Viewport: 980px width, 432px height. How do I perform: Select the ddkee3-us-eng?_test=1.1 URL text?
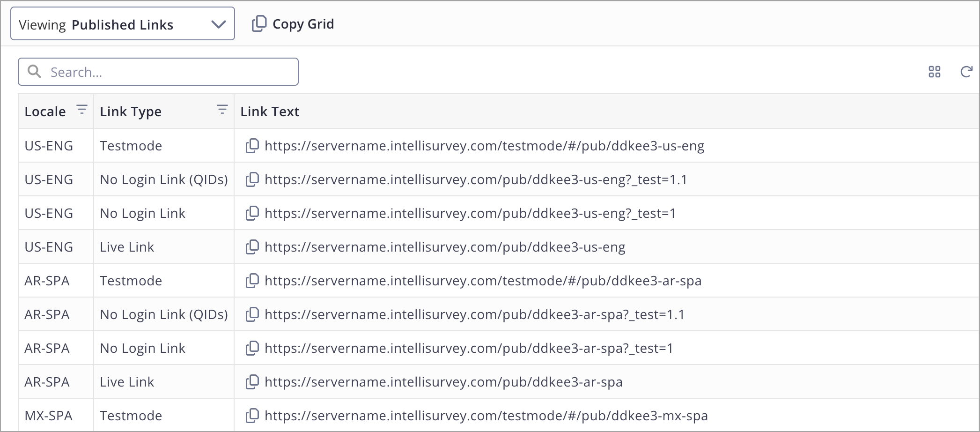pos(476,179)
